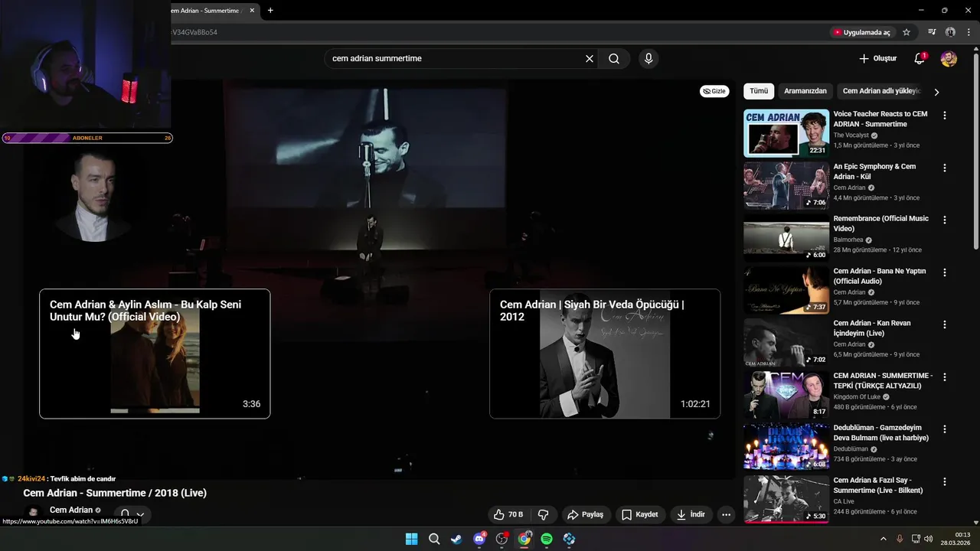The image size is (980, 551).
Task: Open the YouTube account avatar menu
Action: [949, 59]
